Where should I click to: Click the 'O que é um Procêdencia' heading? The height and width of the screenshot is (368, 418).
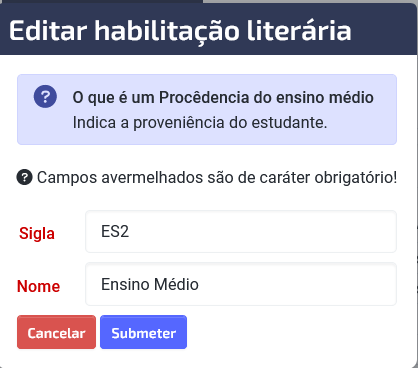(x=223, y=98)
